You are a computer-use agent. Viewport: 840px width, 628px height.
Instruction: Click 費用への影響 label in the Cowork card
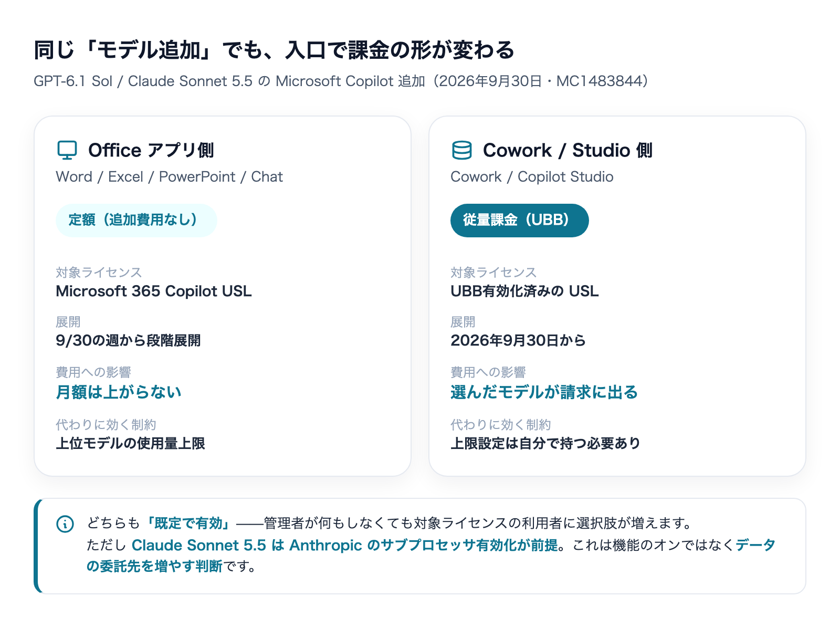point(488,372)
